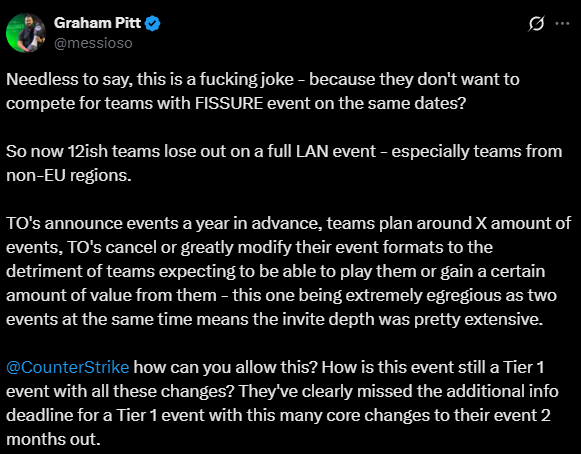581x454 pixels.
Task: Open Graham Pitt's profile avatar
Action: coord(26,33)
